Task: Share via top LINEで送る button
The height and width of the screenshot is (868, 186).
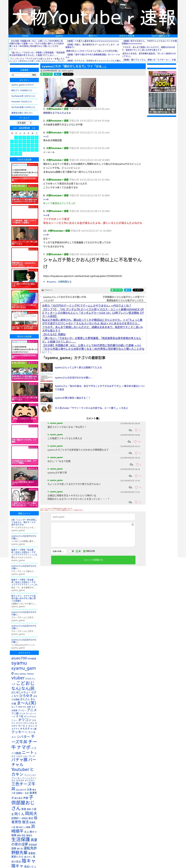Action: click(x=47, y=74)
